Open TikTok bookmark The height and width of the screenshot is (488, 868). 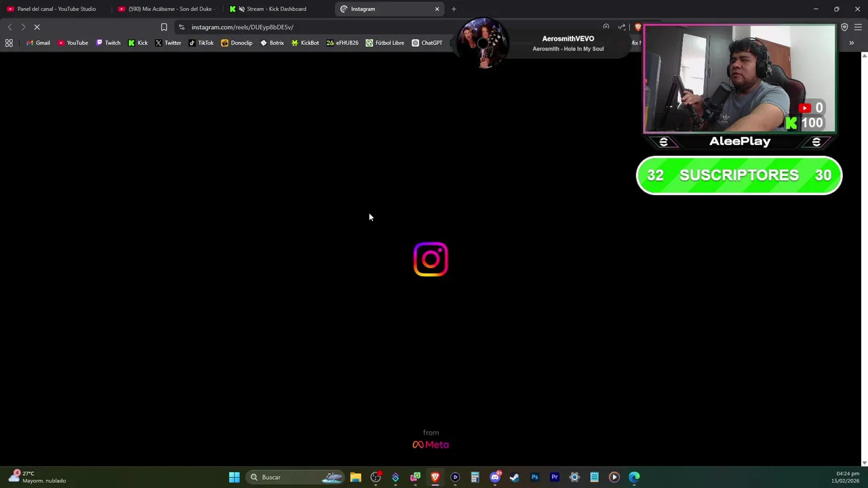[x=201, y=43]
